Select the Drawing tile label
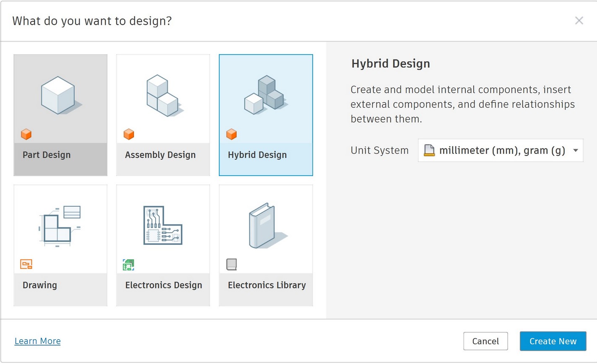Screen dimensions: 597x364 pos(40,285)
